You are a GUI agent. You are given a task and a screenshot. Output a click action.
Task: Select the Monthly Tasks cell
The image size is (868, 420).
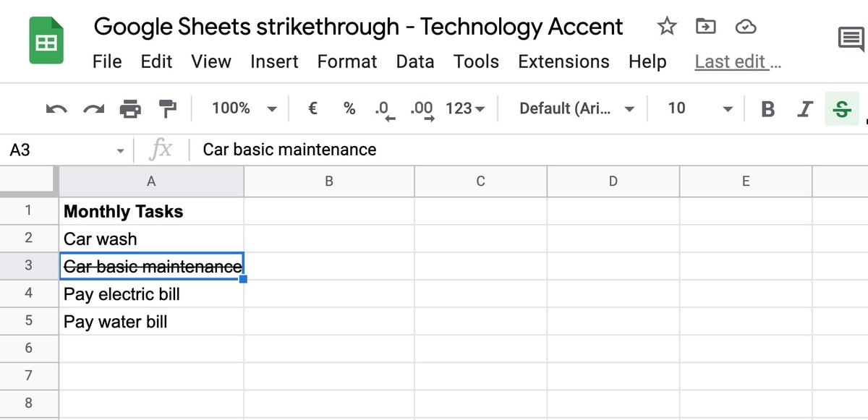151,211
